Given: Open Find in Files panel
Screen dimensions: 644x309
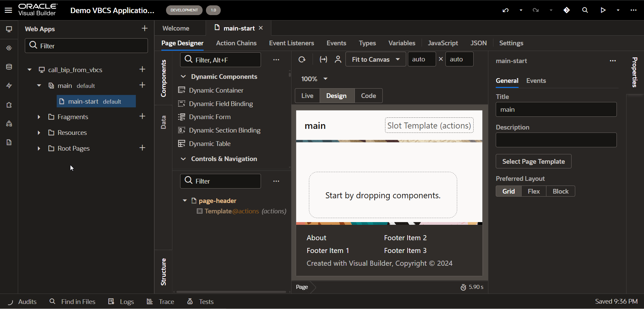Looking at the screenshot, I should click(72, 302).
